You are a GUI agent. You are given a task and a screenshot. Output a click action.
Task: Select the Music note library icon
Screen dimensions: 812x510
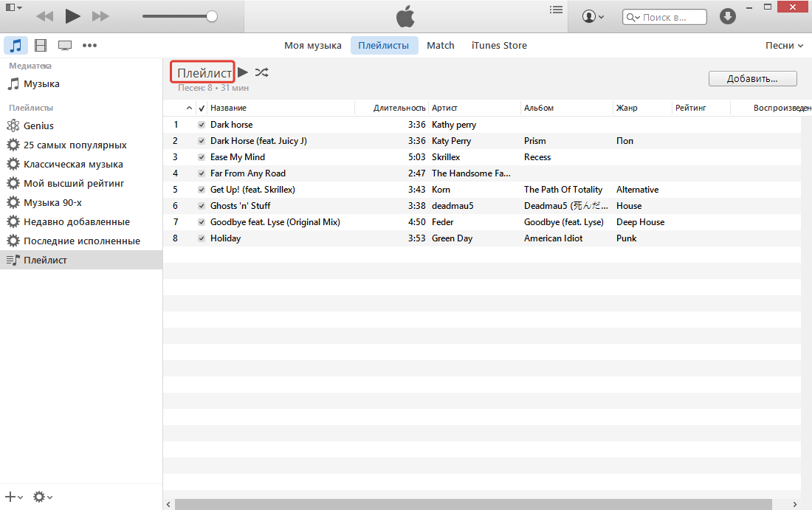16,46
